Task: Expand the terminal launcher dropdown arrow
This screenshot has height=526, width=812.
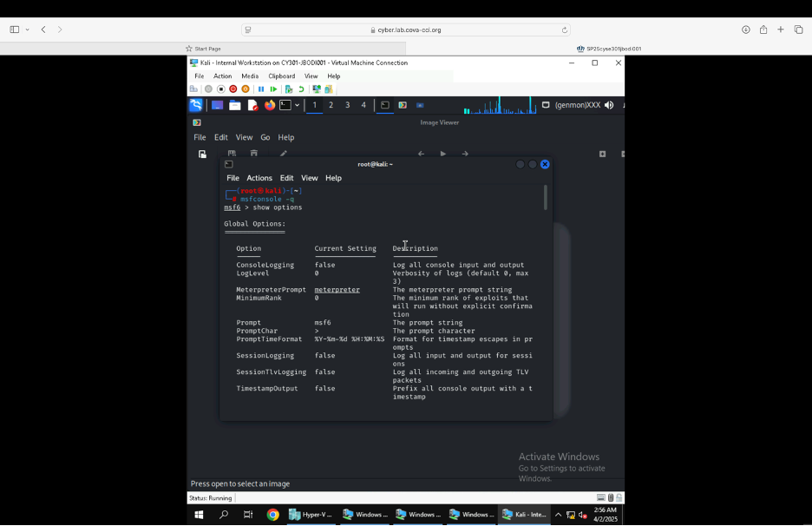Action: coord(297,105)
